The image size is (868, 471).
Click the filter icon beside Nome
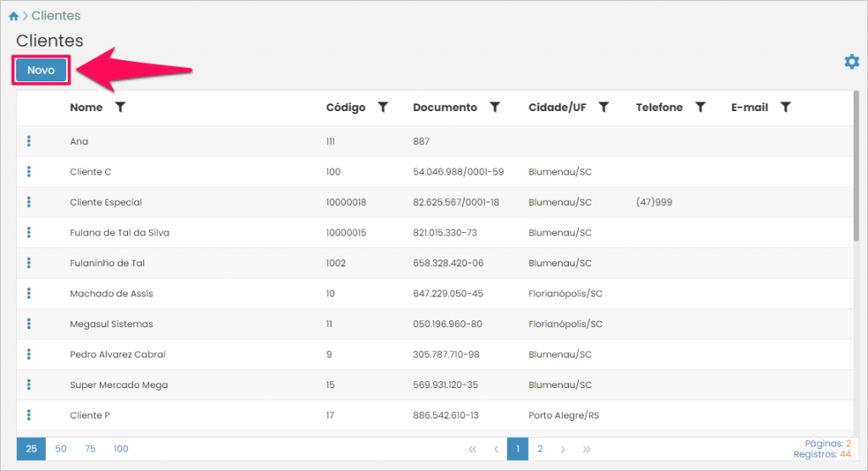pyautogui.click(x=120, y=108)
